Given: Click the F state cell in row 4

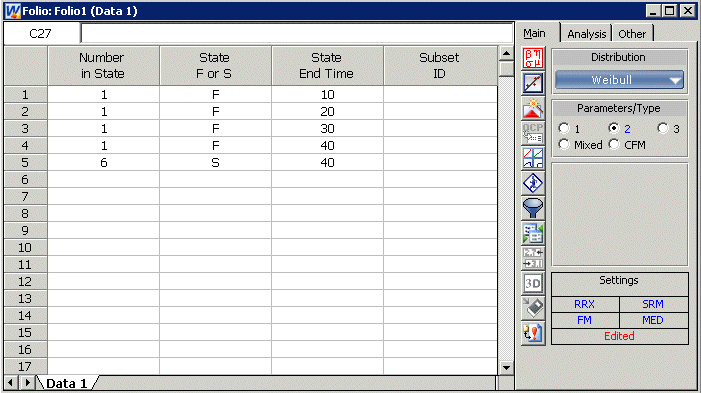Looking at the screenshot, I should click(215, 146).
